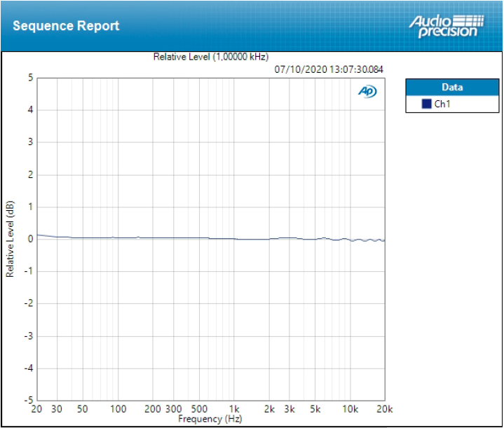Viewport: 504px width, 428px height.
Task: Click the 07/10/2020 timestamp text
Action: tap(329, 69)
